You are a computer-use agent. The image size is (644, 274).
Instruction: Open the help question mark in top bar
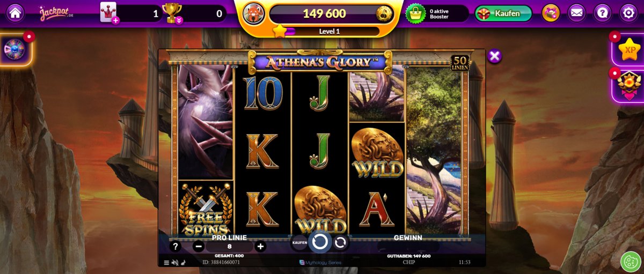point(603,13)
